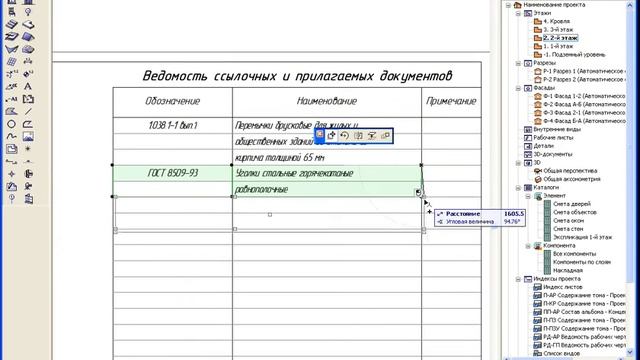Collapse the Индексы проекта tree branch

[x=518, y=279]
